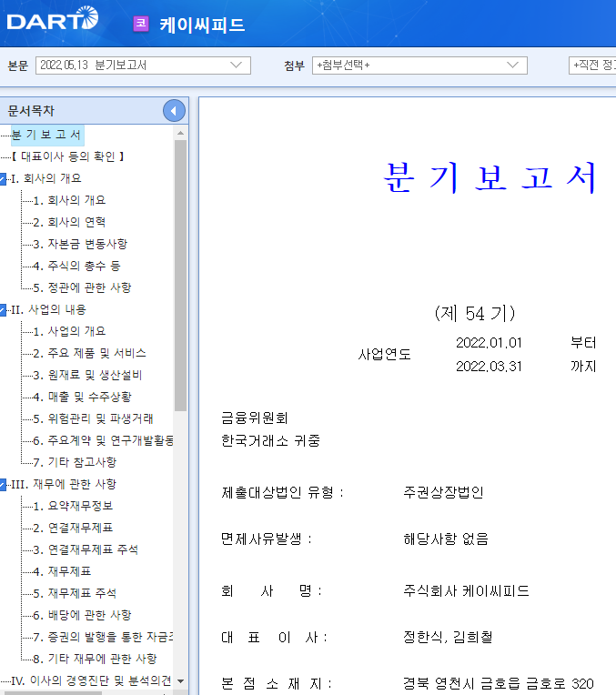The width and height of the screenshot is (616, 695).
Task: Click the DART logo
Action: click(53, 18)
